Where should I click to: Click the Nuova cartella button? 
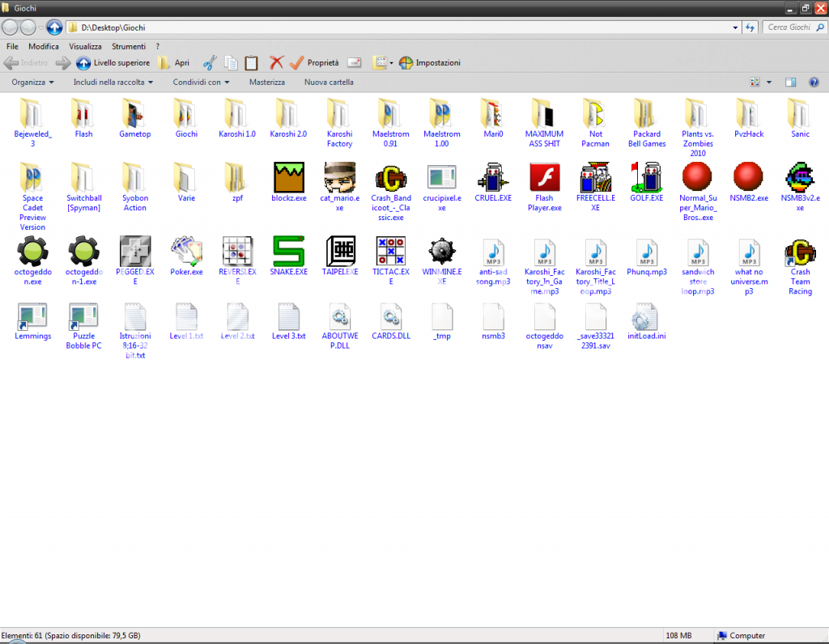pos(329,83)
